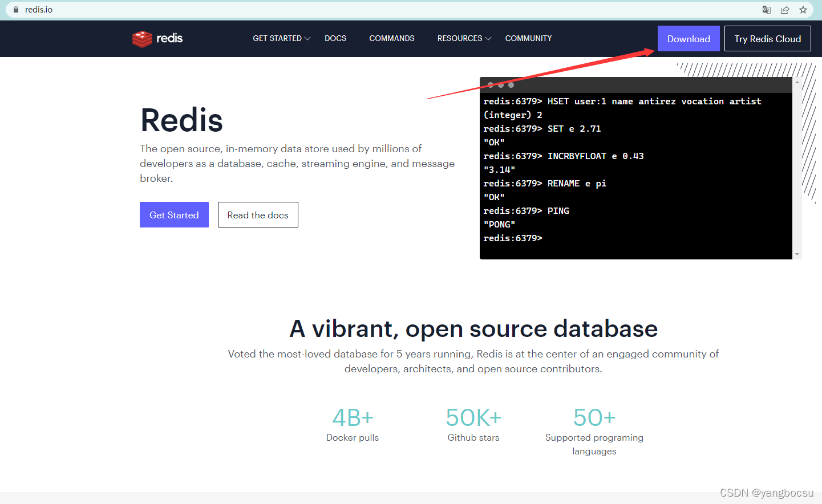Click the Get Started button

coord(174,214)
